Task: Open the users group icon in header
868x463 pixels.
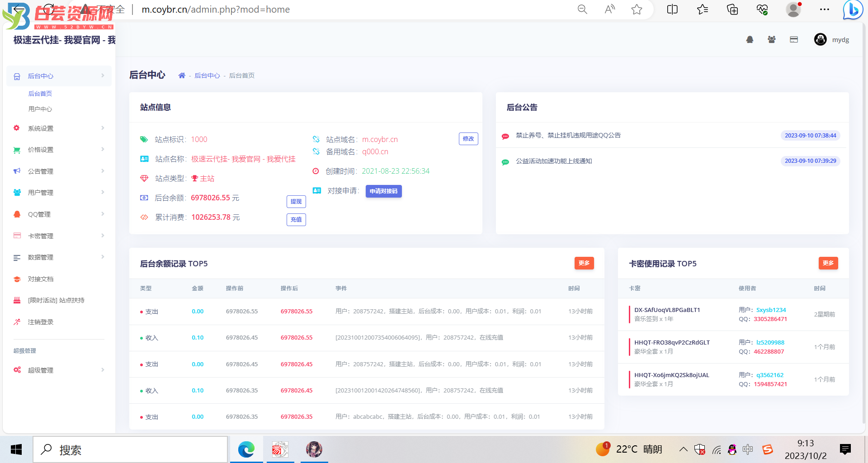Action: tap(772, 40)
